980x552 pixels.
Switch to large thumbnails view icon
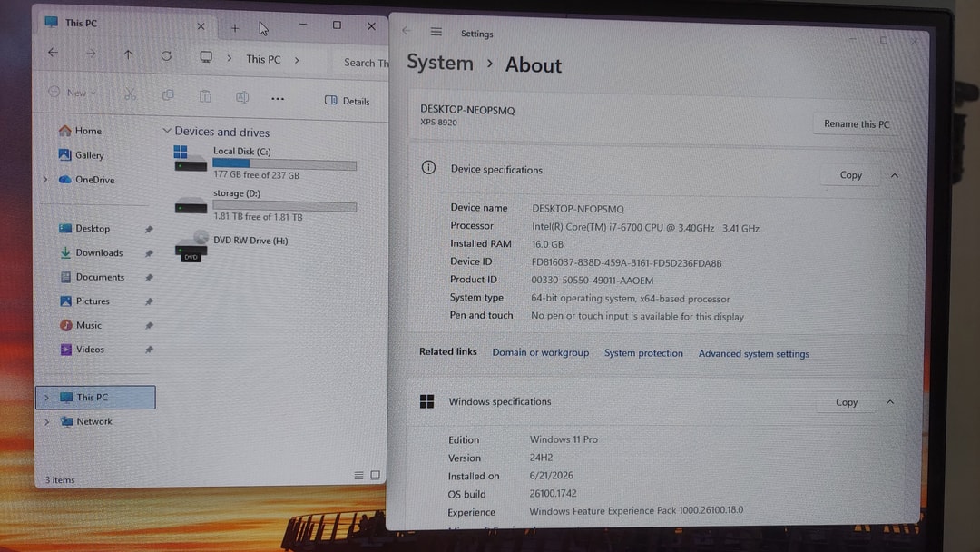[375, 475]
